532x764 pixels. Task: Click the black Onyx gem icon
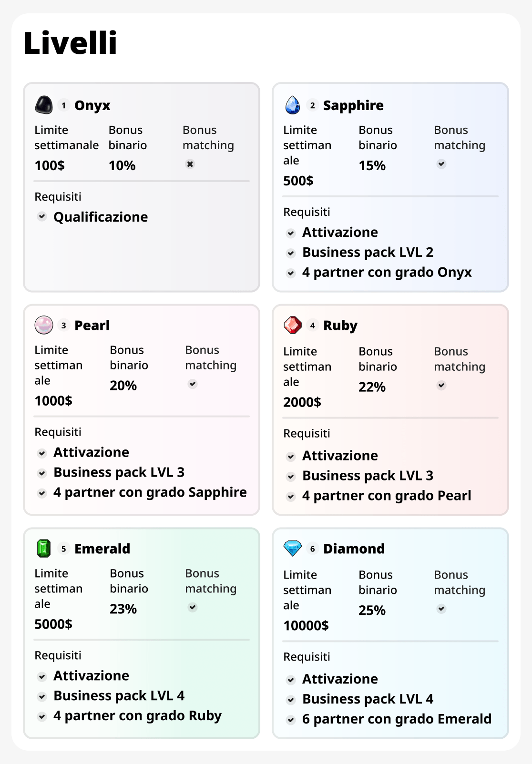44,105
